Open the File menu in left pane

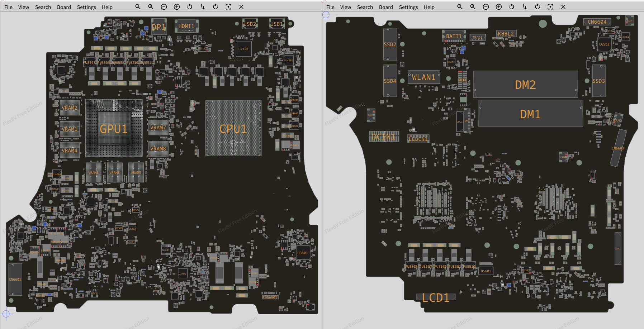pos(8,7)
